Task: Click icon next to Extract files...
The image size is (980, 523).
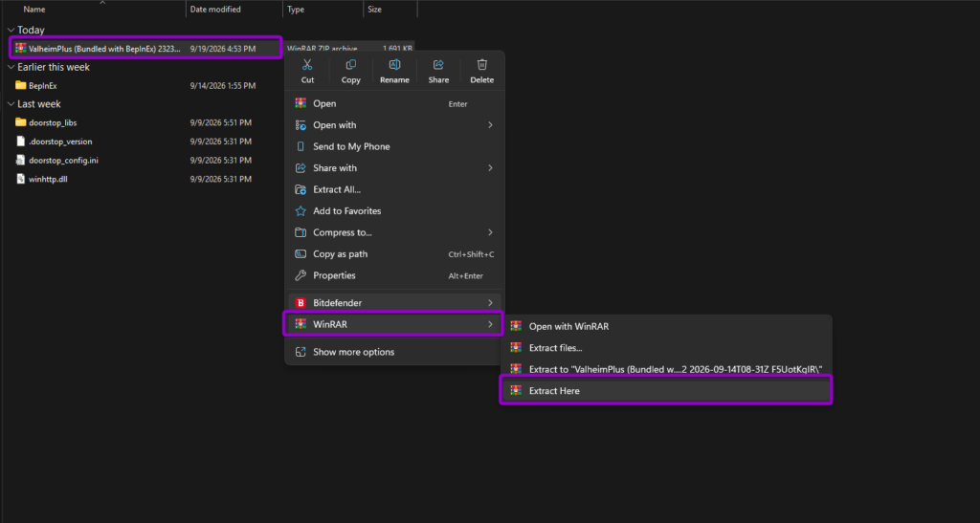Action: pos(516,348)
